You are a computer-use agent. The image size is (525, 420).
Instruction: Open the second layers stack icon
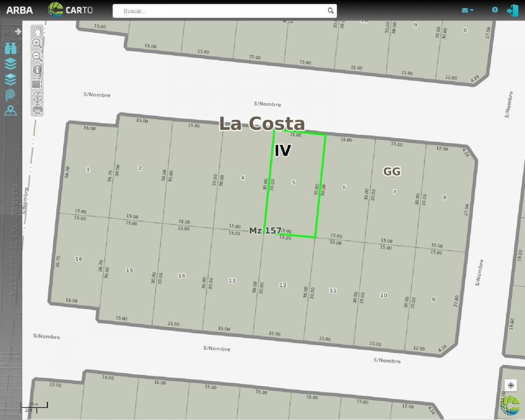(x=10, y=80)
